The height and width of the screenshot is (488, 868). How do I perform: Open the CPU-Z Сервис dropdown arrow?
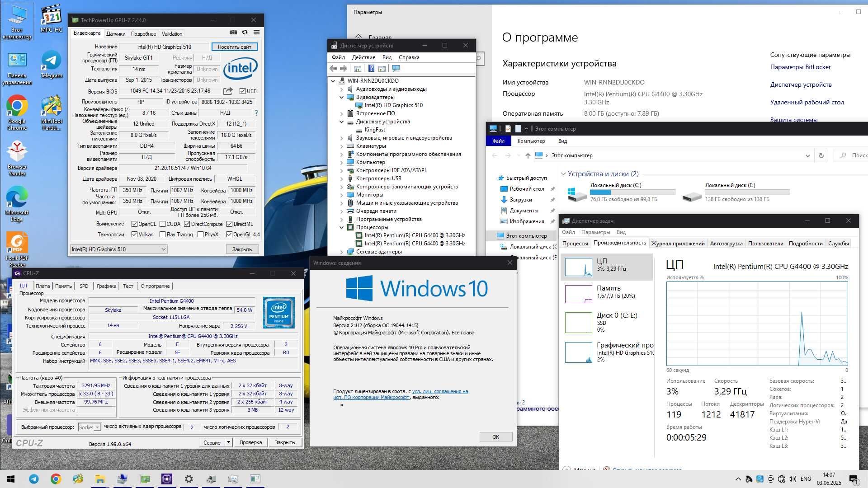click(x=228, y=442)
